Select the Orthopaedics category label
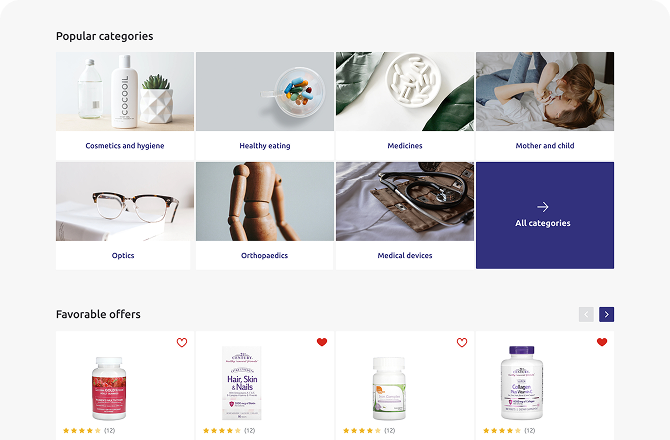The height and width of the screenshot is (440, 670). click(x=264, y=255)
